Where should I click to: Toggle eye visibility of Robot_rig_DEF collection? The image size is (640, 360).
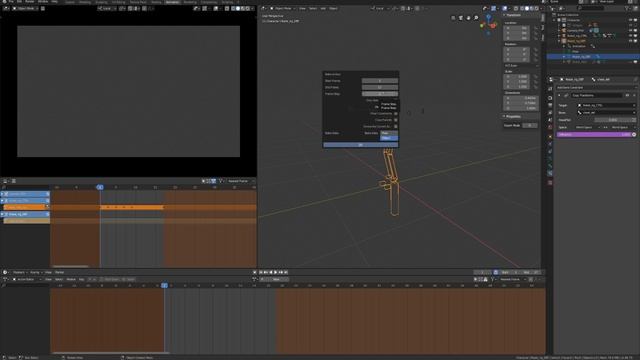631,41
